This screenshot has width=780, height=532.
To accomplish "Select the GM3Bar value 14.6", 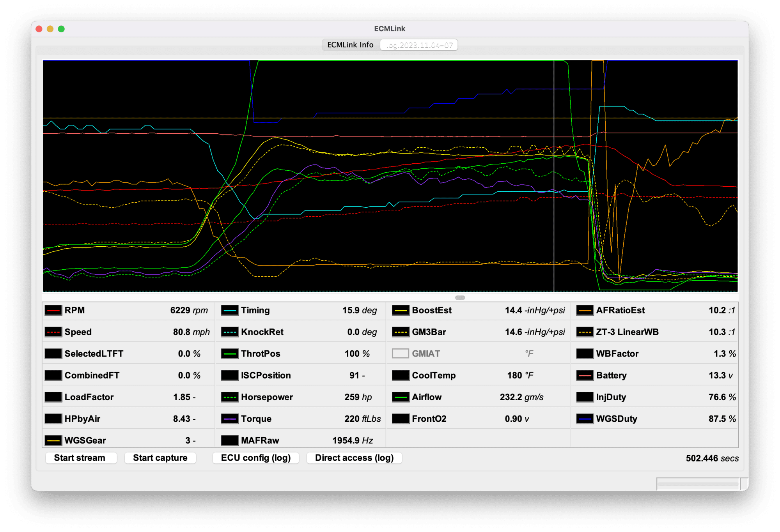I will tap(514, 332).
